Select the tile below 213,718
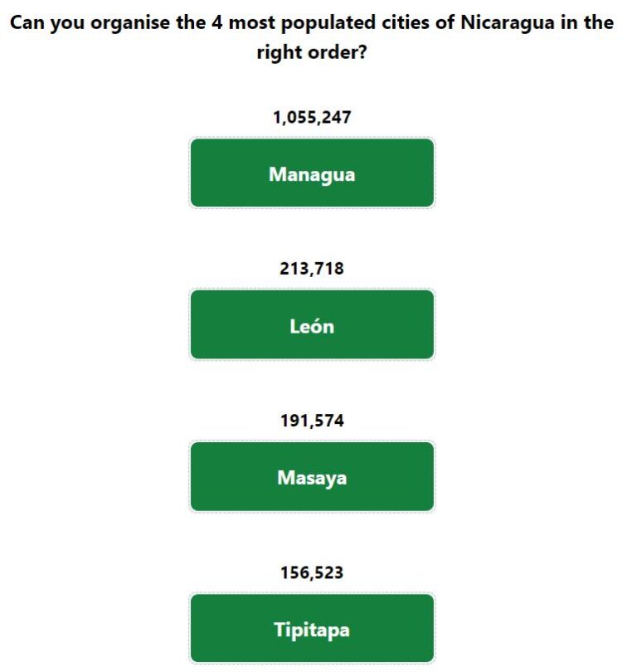 (312, 324)
